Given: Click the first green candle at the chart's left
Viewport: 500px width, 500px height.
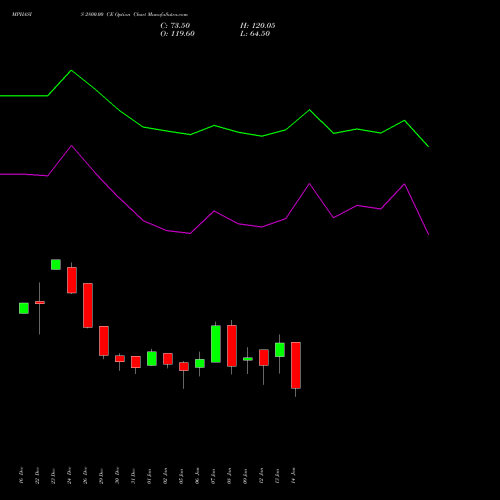Looking at the screenshot, I should coord(24,308).
